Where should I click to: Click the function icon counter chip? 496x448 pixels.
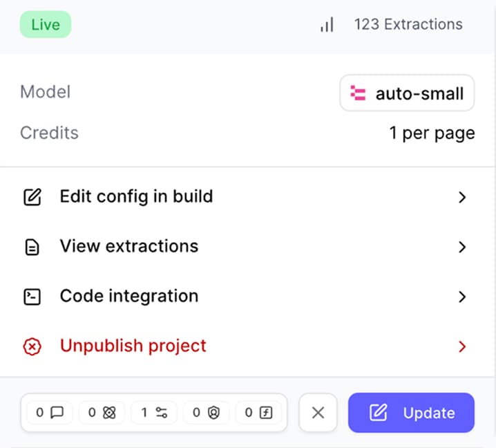[x=258, y=413]
